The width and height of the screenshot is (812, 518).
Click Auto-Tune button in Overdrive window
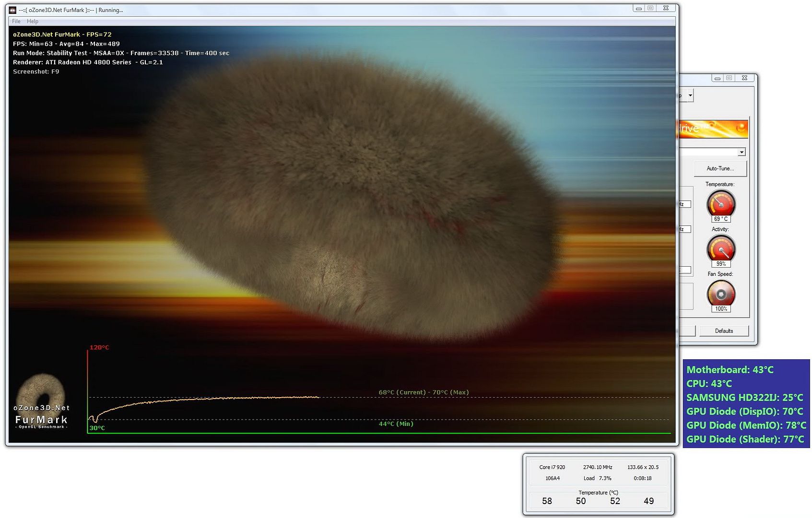(720, 168)
